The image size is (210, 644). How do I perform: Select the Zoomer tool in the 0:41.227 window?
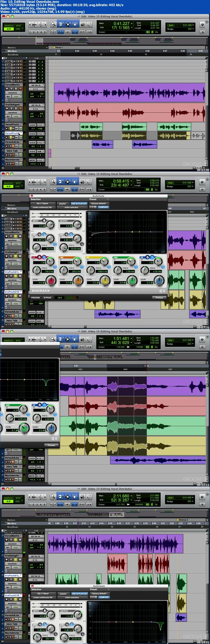tap(53, 24)
